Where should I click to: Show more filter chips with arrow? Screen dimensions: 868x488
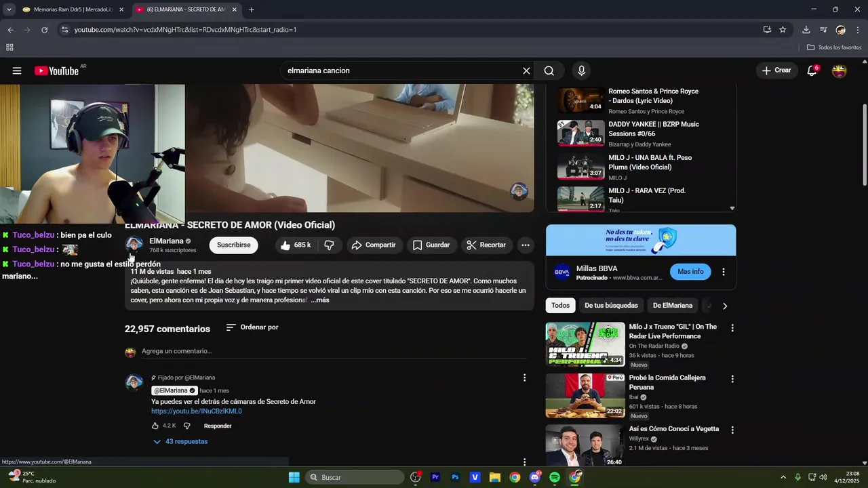pyautogui.click(x=725, y=306)
